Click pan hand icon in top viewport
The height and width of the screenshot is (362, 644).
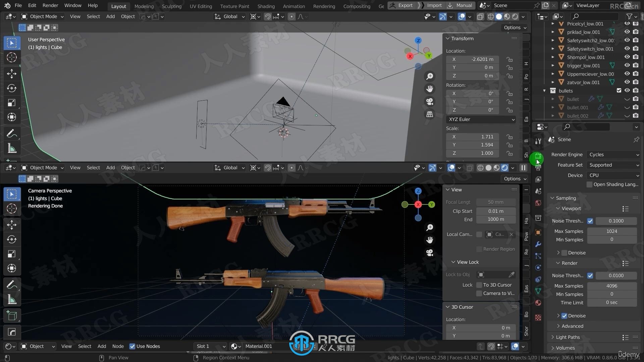click(430, 89)
